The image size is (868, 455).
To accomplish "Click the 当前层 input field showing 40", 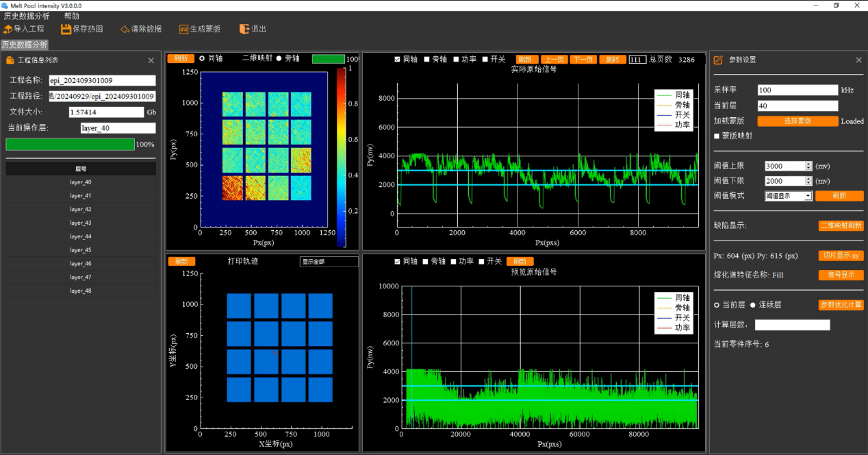I will pos(797,106).
